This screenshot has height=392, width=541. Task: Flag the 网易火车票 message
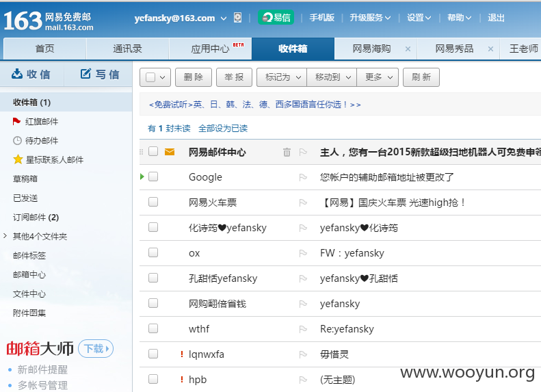pos(303,202)
